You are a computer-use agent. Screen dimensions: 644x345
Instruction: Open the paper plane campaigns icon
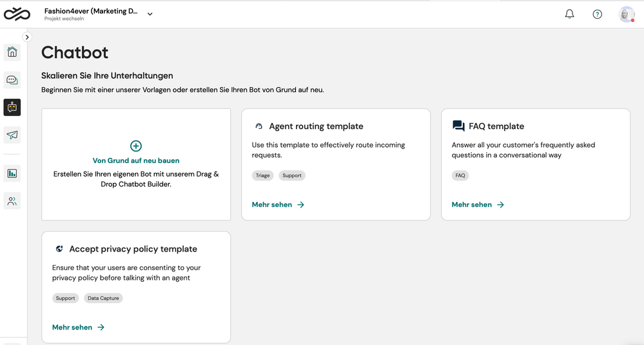(12, 135)
